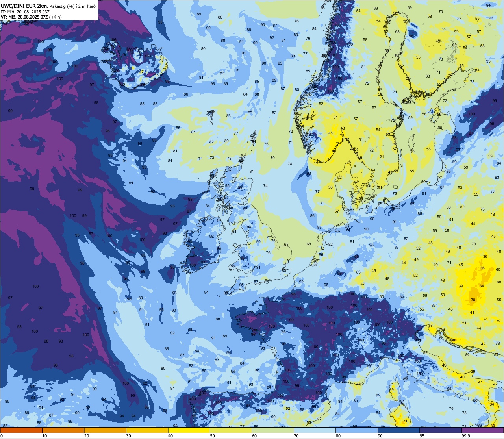This screenshot has width=504, height=439.
Task: Click the legend tick label 20
Action: click(87, 436)
